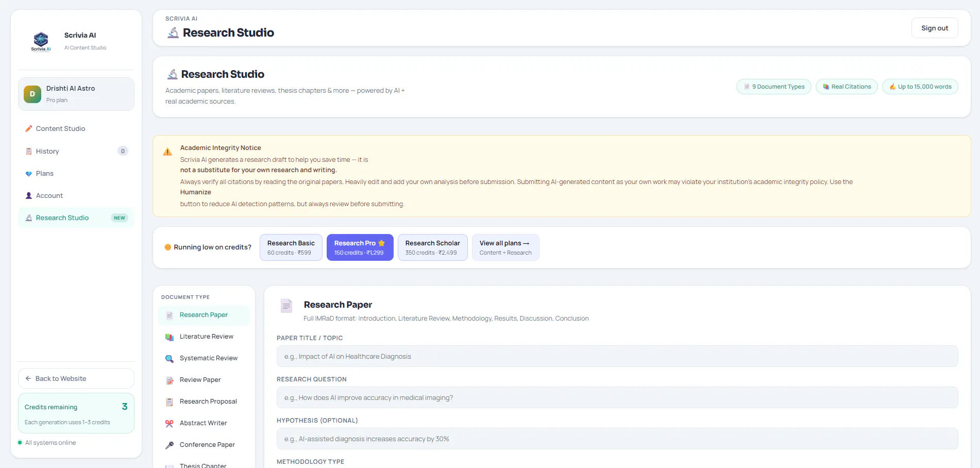Click the History count badge showing 0
980x468 pixels.
(123, 152)
